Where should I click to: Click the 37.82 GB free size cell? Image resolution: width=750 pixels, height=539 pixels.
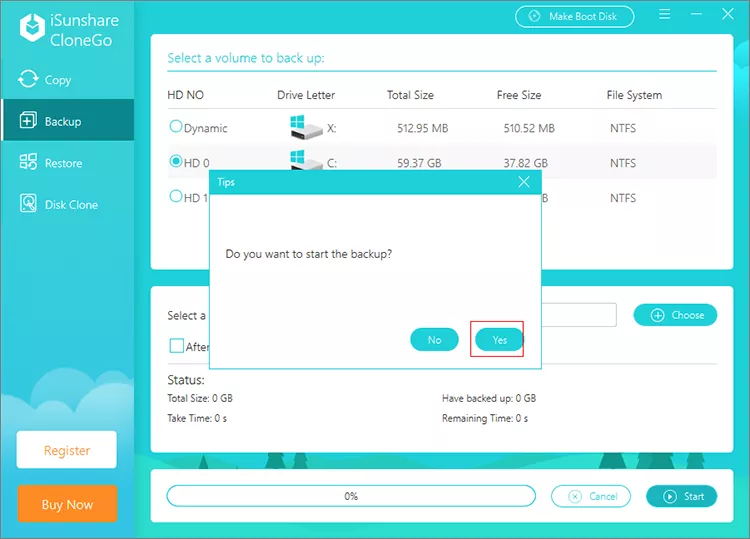(x=526, y=163)
